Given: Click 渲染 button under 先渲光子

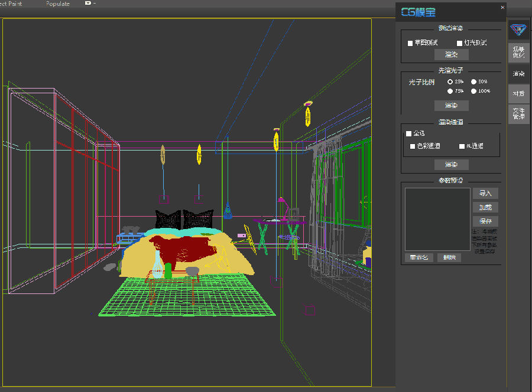Looking at the screenshot, I should (x=451, y=106).
